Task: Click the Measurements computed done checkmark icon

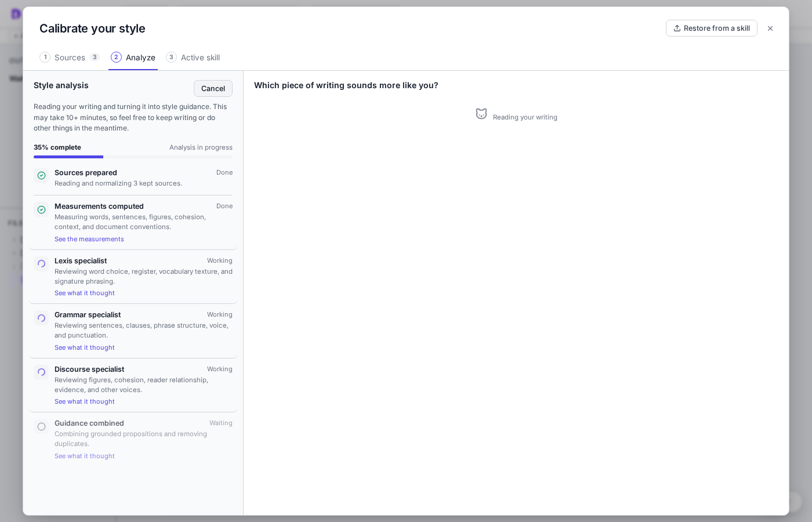Action: tap(41, 209)
